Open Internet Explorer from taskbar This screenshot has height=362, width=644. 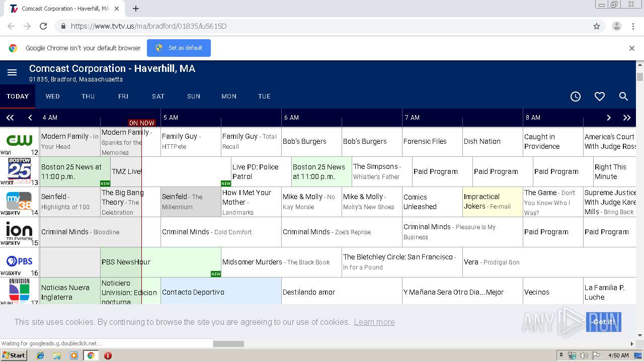tap(40, 355)
